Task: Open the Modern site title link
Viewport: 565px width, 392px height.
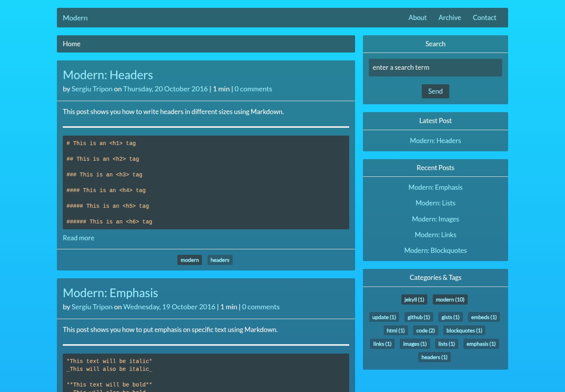Action: [75, 18]
